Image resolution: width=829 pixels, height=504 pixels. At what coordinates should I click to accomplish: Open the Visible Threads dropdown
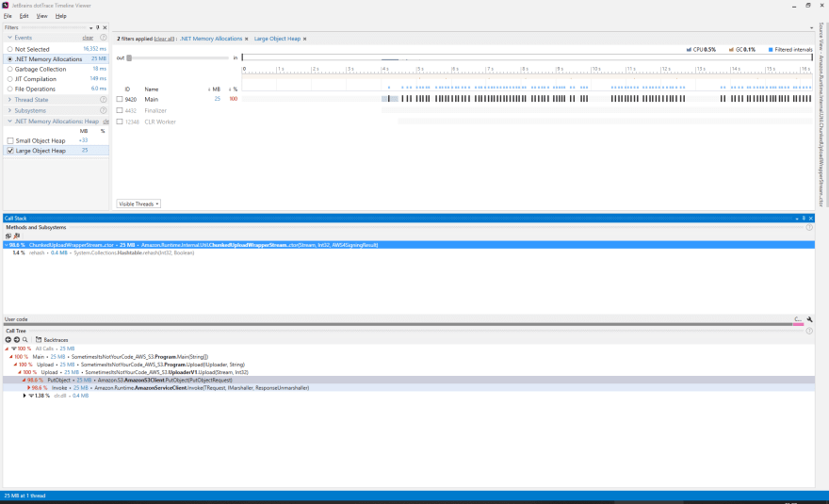138,204
